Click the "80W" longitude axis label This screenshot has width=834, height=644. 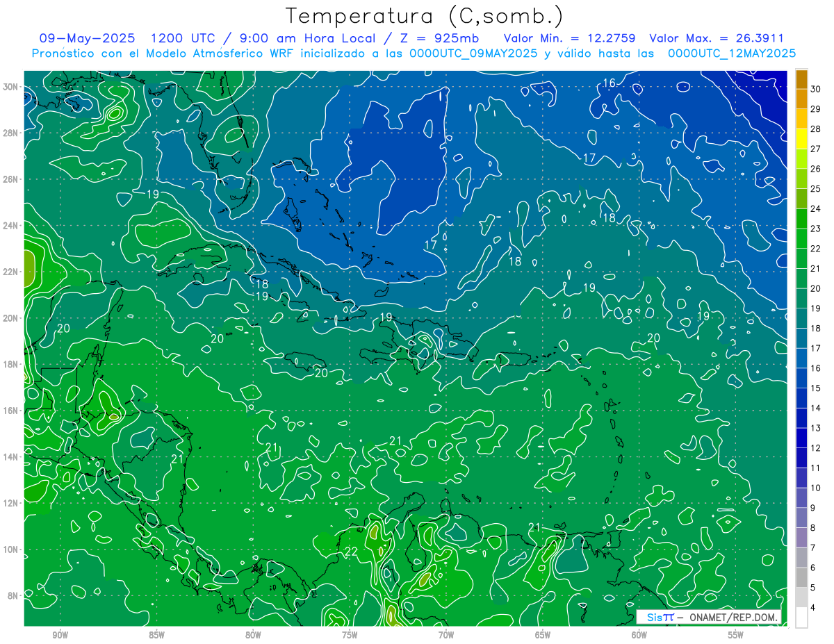click(x=253, y=635)
